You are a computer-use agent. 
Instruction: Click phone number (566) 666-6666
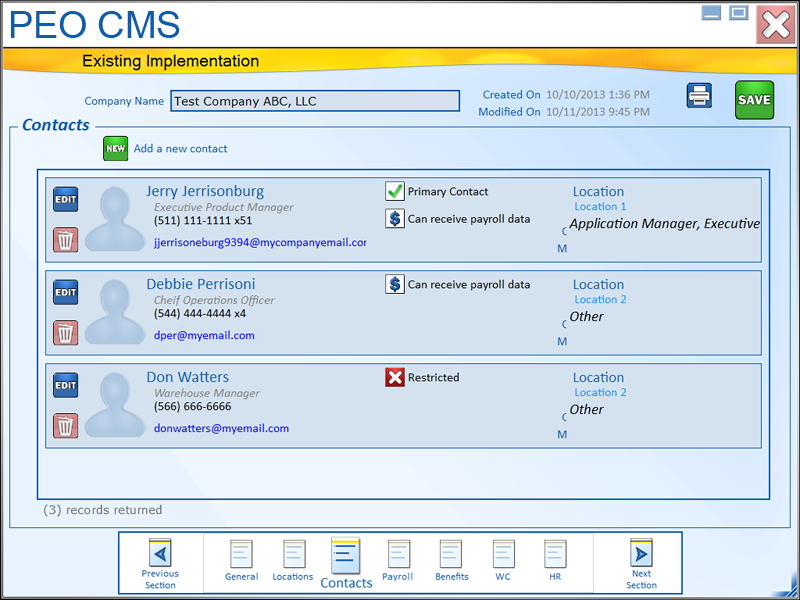coord(193,407)
